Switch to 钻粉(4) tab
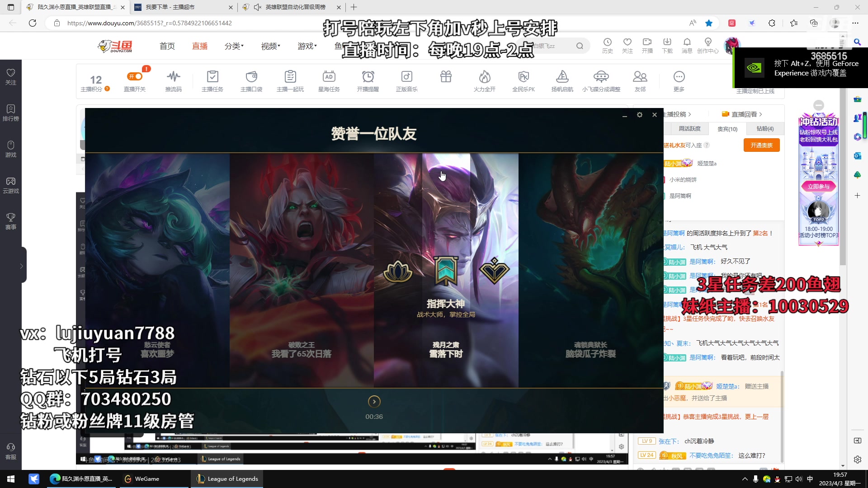This screenshot has height=488, width=868. [765, 129]
